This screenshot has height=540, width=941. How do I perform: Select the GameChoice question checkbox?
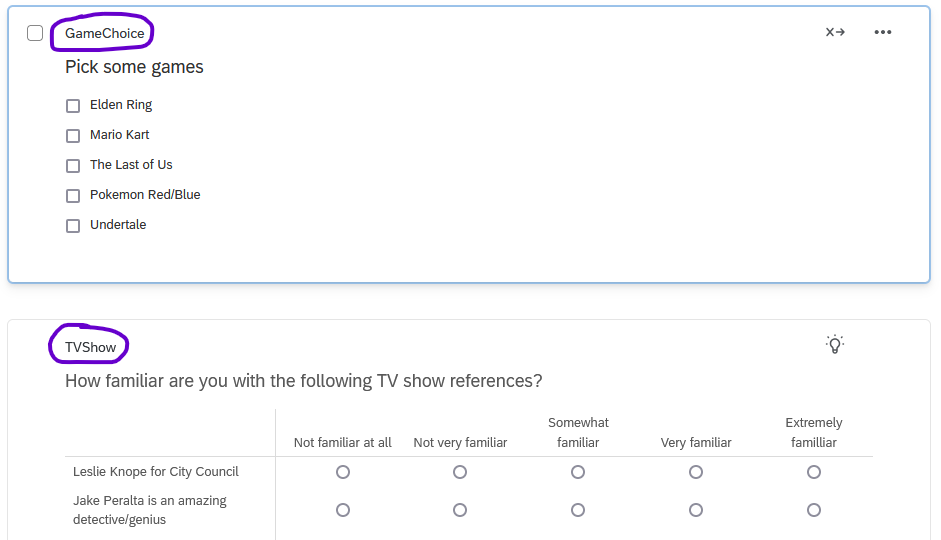coord(35,33)
